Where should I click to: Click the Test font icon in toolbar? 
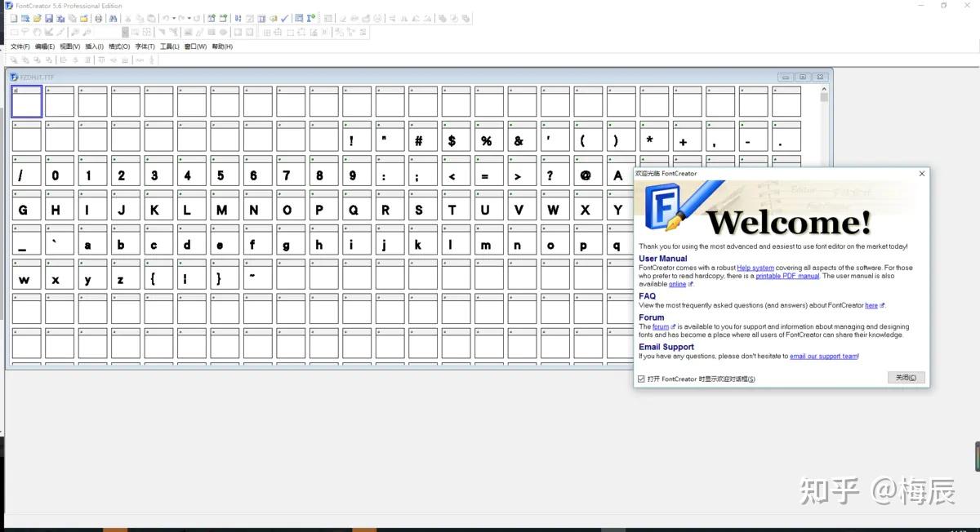[310, 18]
